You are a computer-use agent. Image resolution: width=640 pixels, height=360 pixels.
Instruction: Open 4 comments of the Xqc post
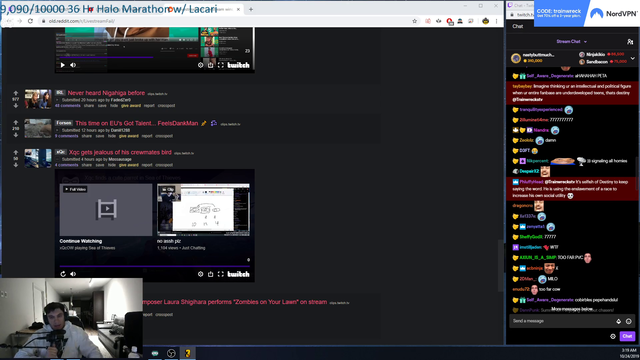[67, 165]
